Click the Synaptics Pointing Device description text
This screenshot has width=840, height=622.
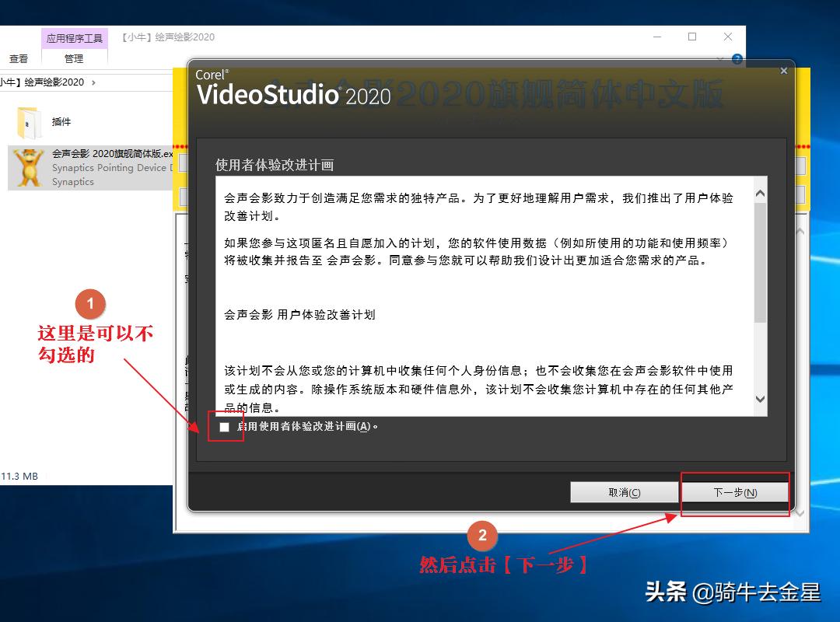tap(113, 168)
